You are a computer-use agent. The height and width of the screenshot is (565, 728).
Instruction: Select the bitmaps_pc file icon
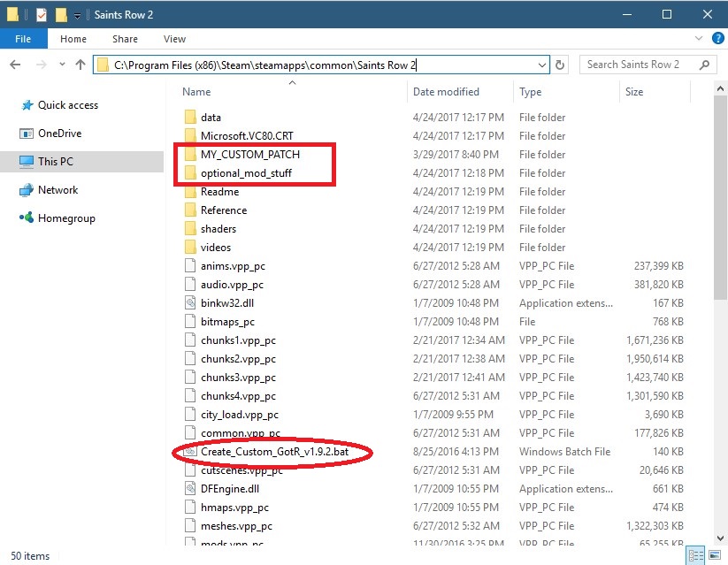(190, 321)
